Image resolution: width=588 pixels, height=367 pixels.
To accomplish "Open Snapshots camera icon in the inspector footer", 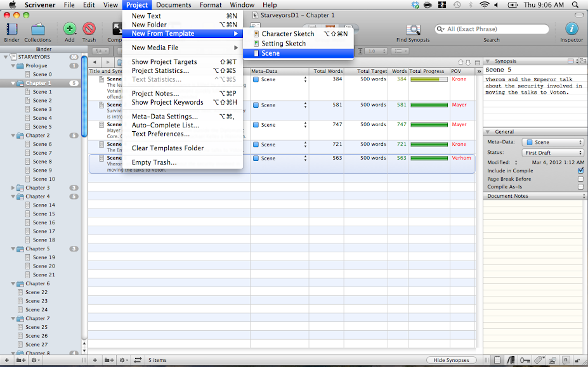I will click(x=552, y=360).
